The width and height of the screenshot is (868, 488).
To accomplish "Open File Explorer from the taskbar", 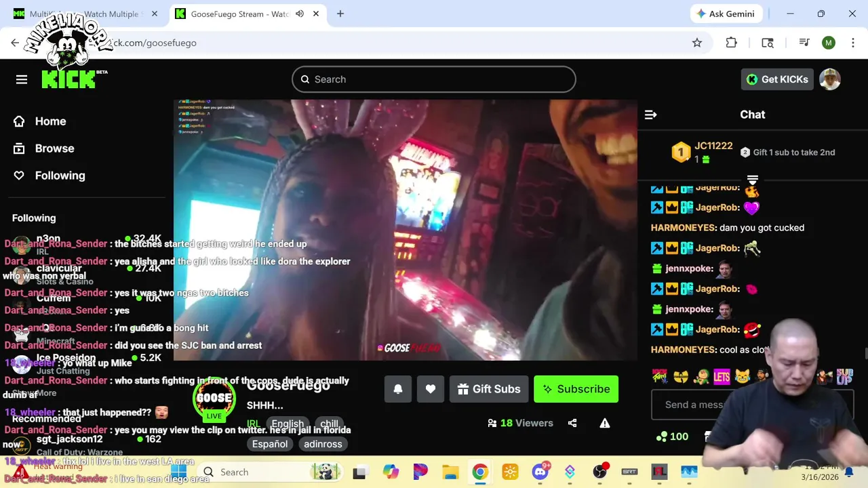I will point(450,472).
